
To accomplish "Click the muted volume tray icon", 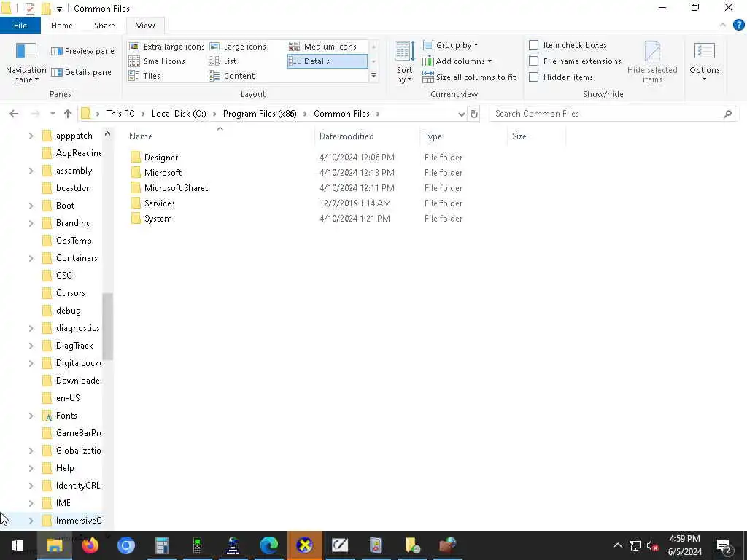I will 653,546.
